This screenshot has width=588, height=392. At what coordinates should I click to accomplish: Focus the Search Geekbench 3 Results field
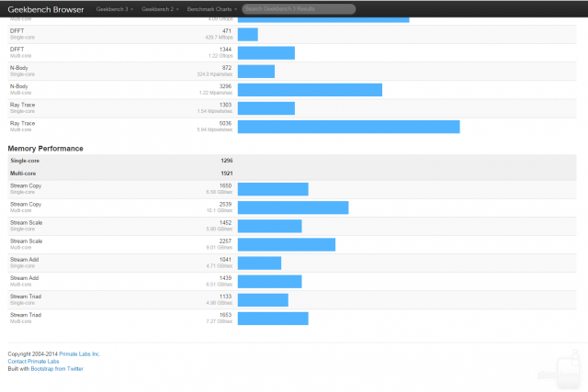pos(299,9)
